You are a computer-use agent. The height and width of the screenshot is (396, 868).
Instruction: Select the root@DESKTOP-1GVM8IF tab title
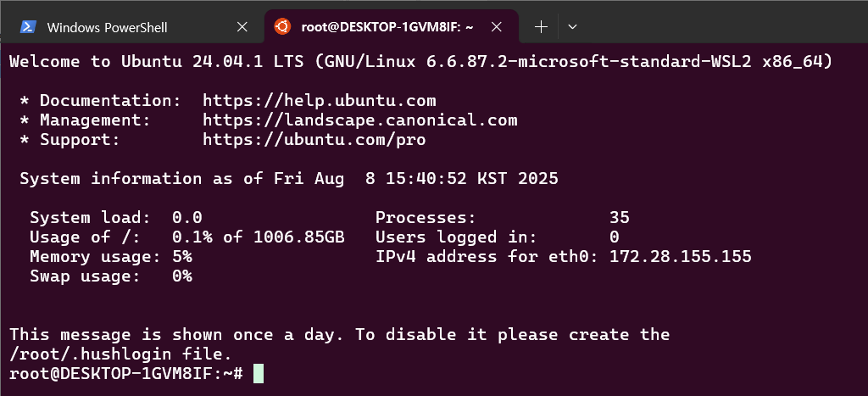click(387, 27)
